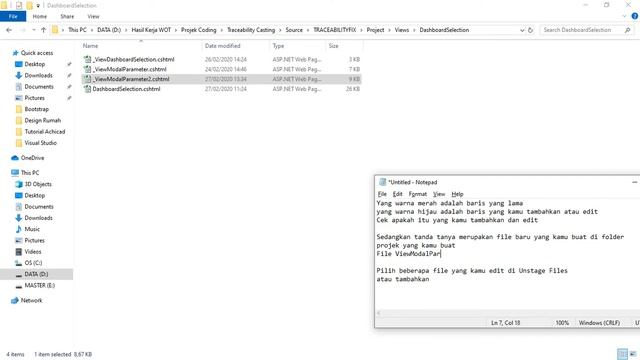This screenshot has height=360, width=640.
Task: Select _ViewDashboardSelection.cshtml file
Action: 133,59
